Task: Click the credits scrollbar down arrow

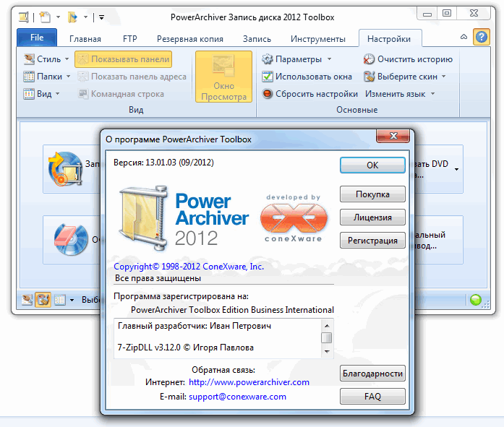Action: tap(327, 352)
